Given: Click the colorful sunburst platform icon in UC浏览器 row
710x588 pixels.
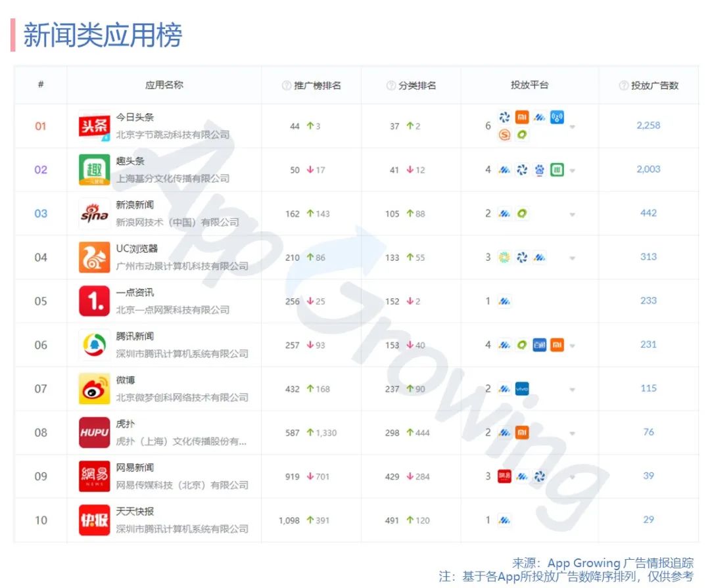Looking at the screenshot, I should 504,257.
